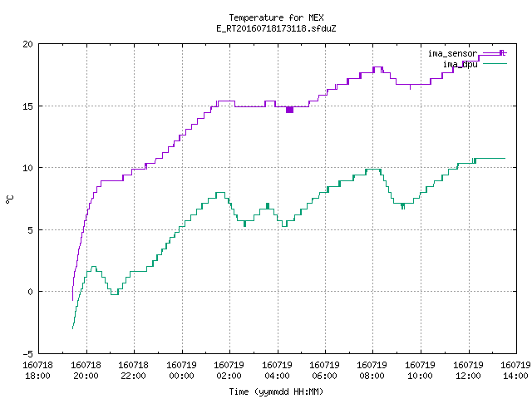Click the green curve's dip near 09:15
The image size is (532, 399).
click(x=402, y=205)
